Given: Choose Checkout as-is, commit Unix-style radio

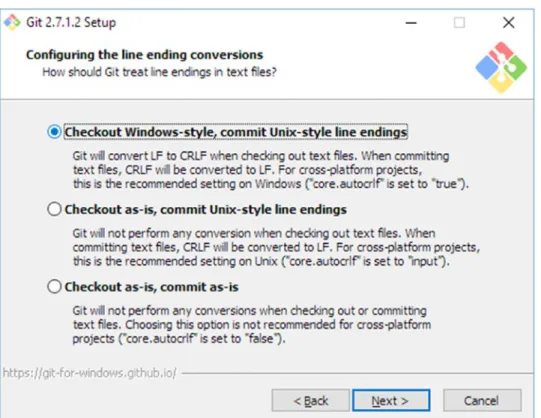Looking at the screenshot, I should coord(55,209).
